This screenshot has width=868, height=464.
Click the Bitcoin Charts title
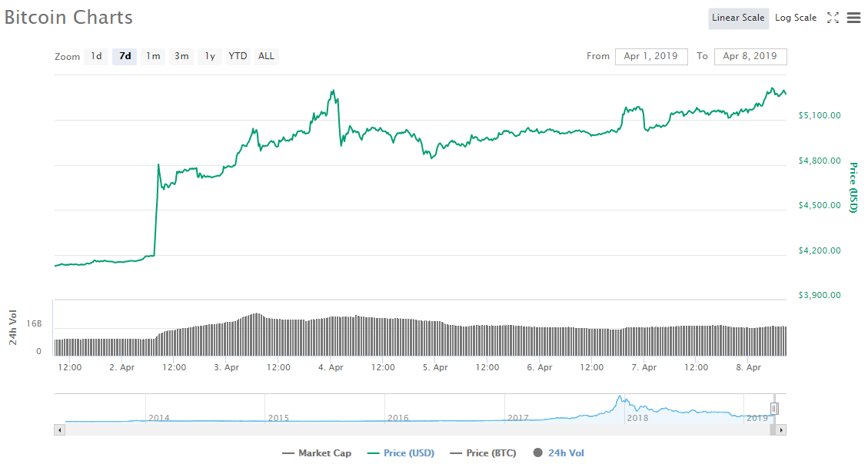pyautogui.click(x=68, y=18)
